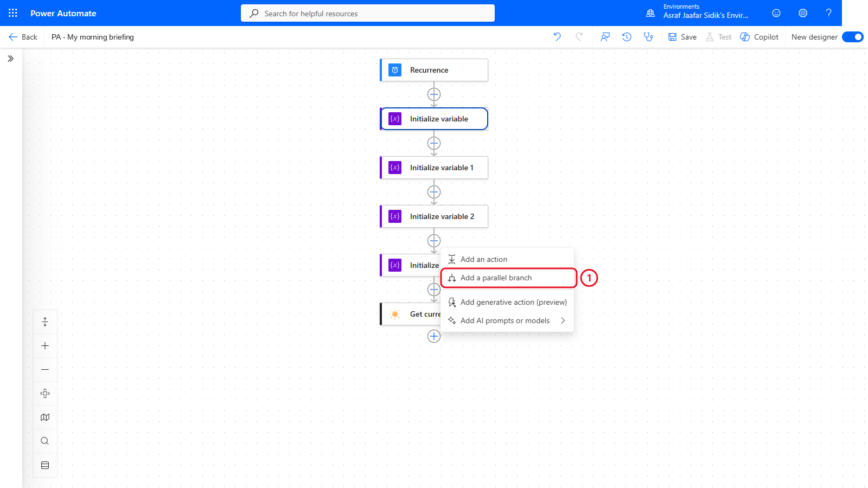This screenshot has height=488, width=868.
Task: Open the help question mark
Action: coord(828,13)
